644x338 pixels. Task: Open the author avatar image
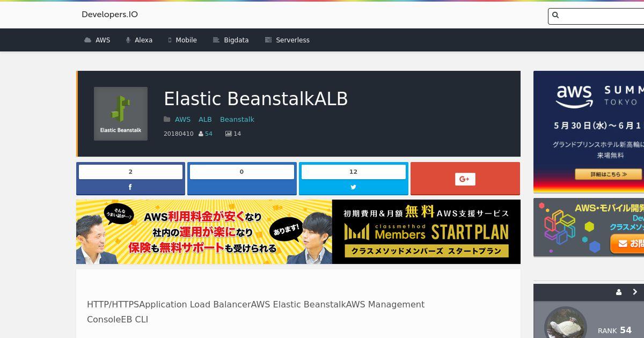coord(566,324)
